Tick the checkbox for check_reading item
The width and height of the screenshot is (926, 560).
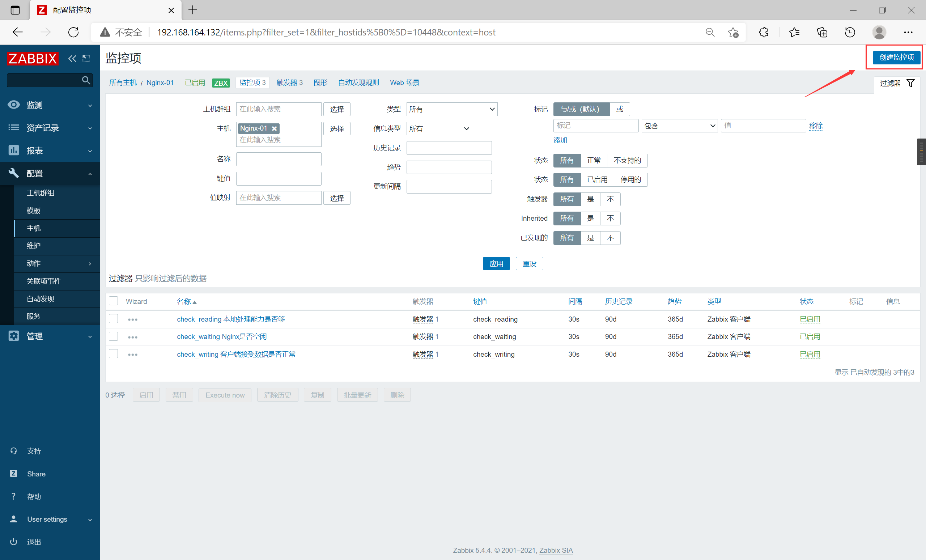114,319
